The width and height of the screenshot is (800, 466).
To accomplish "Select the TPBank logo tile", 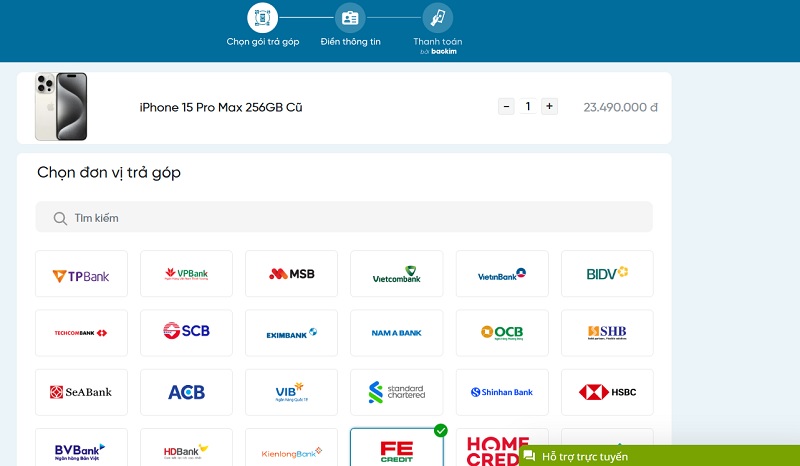I will [81, 274].
